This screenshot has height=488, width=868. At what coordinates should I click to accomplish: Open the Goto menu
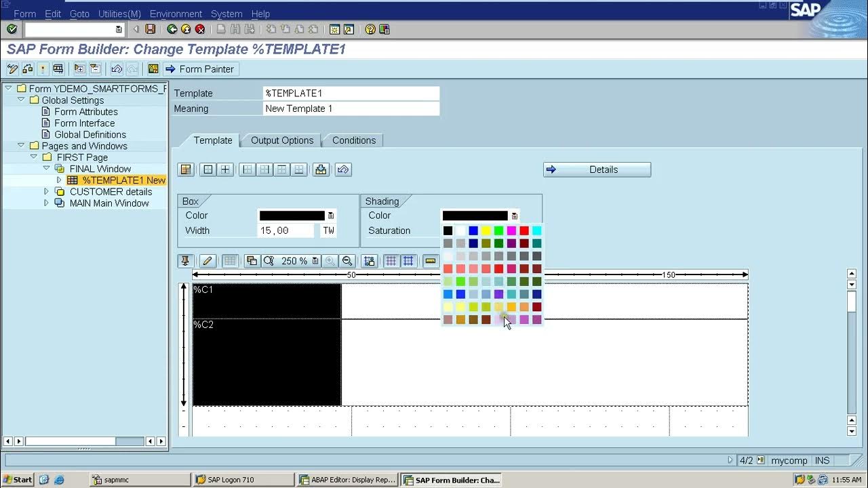79,14
